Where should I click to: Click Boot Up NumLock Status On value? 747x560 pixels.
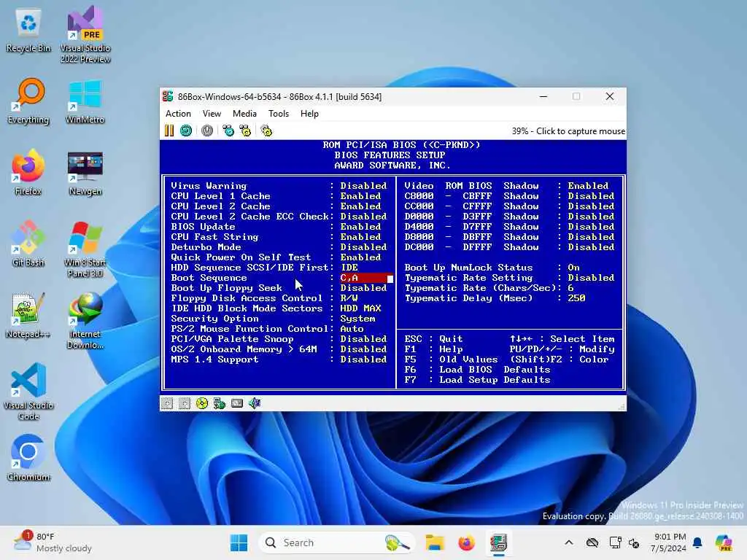573,268
